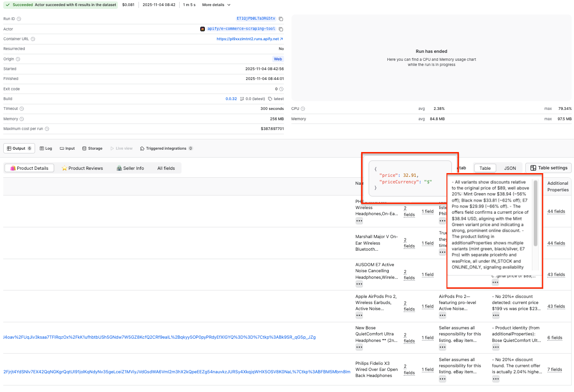Select the Log icon tab

(x=42, y=148)
